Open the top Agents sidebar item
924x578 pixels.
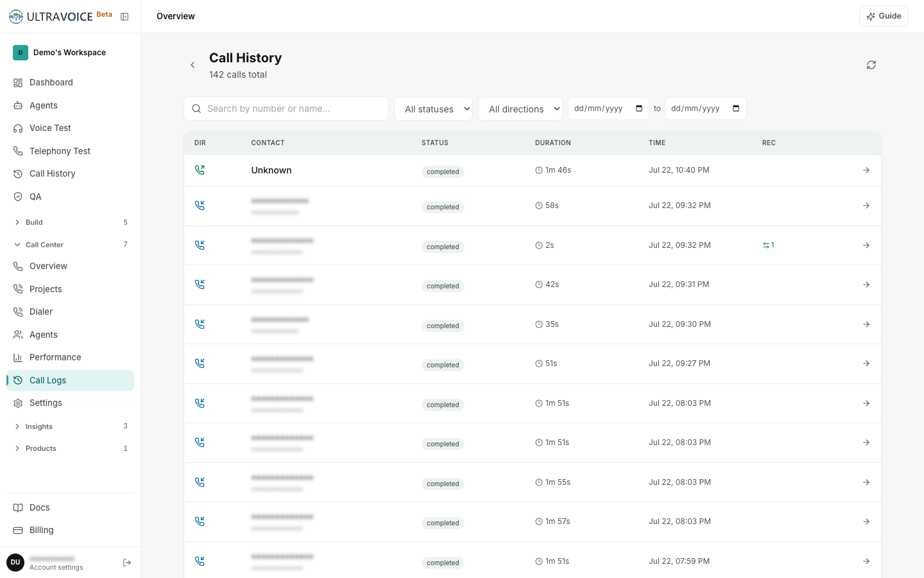(x=70, y=105)
